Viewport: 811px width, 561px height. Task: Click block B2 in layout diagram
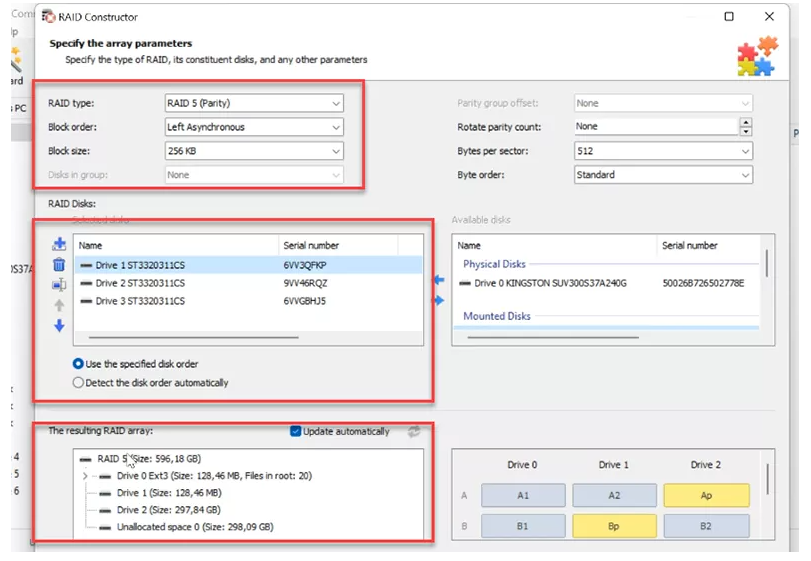tap(707, 526)
